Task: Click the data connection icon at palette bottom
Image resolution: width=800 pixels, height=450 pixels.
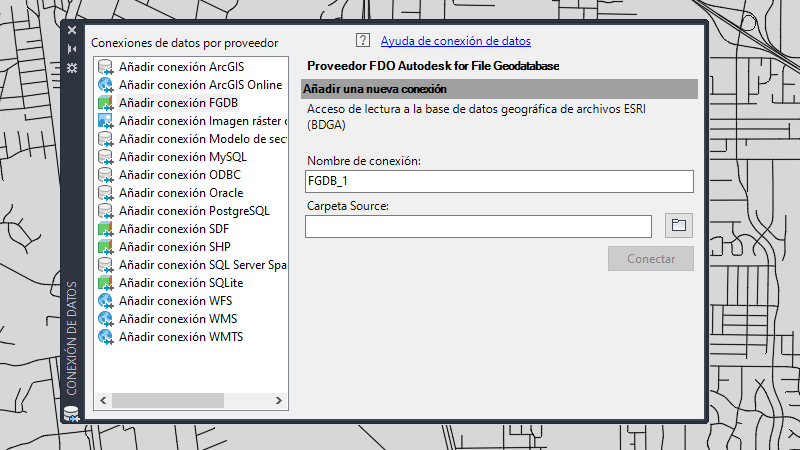Action: click(x=71, y=413)
